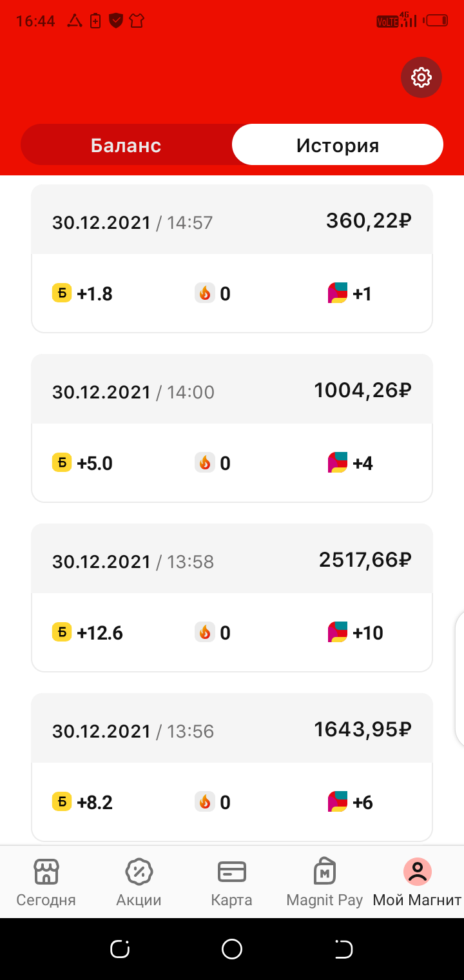Open the 1643,95₽ purchase at 13:56
Image resolution: width=464 pixels, height=980 pixels.
232,767
